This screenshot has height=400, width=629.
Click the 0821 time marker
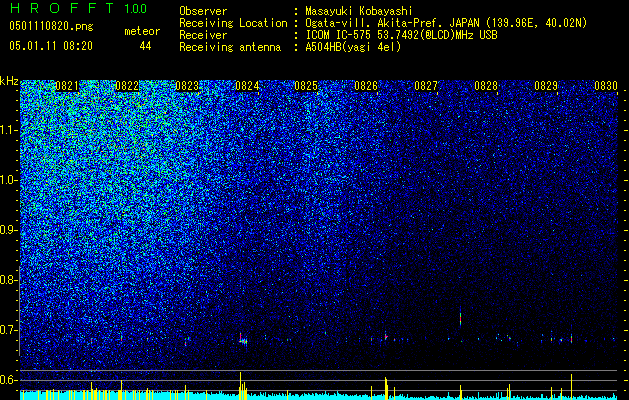point(67,86)
